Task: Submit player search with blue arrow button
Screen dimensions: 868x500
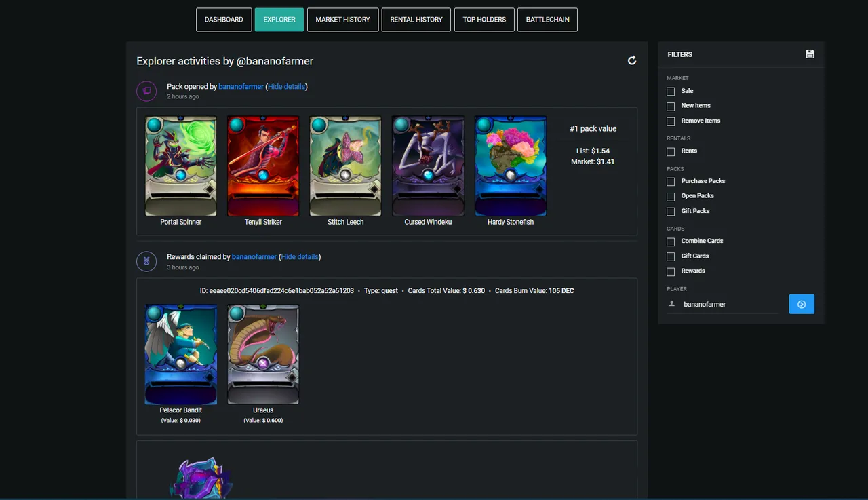Action: (x=802, y=304)
